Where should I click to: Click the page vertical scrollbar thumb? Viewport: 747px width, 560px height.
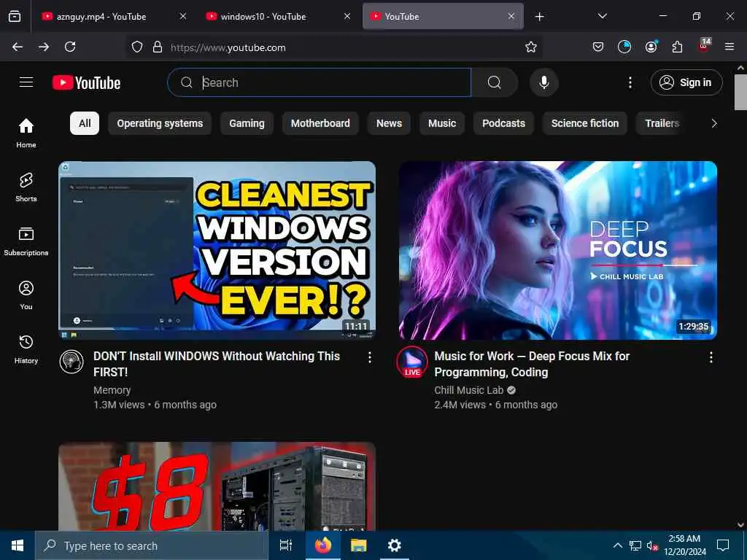click(x=740, y=92)
